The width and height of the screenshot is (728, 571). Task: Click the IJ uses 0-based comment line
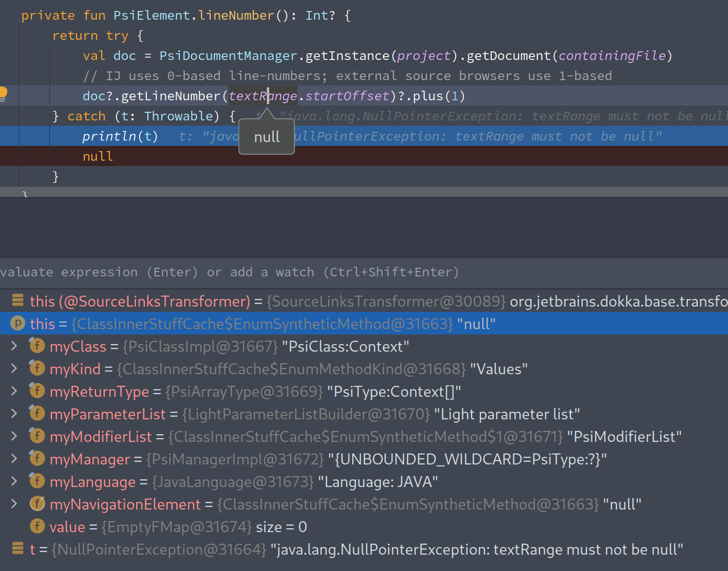[x=347, y=76]
